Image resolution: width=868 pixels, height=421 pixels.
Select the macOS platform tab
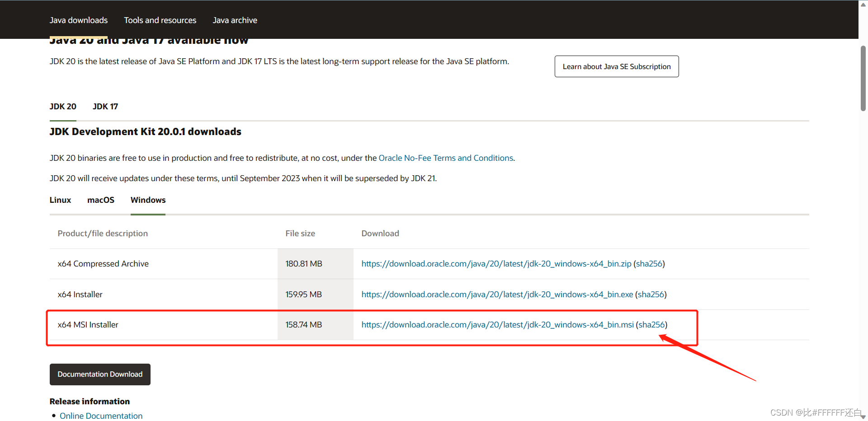101,200
